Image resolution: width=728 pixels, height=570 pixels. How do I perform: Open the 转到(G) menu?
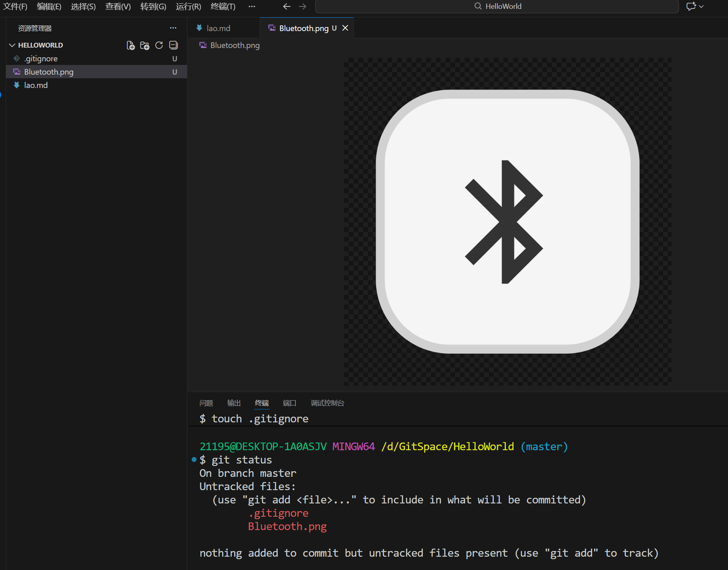(x=153, y=6)
